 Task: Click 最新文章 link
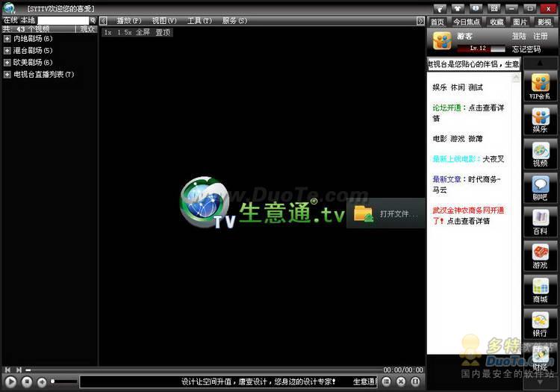(447, 179)
